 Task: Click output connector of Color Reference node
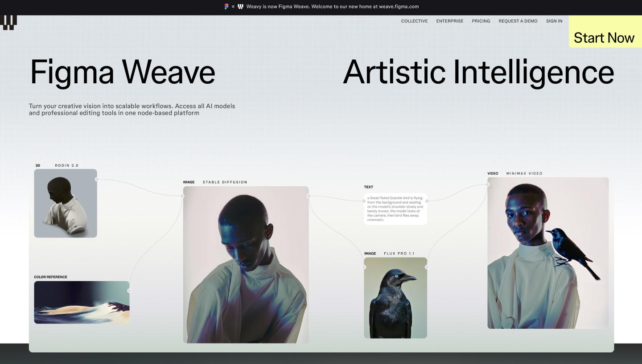tap(129, 290)
